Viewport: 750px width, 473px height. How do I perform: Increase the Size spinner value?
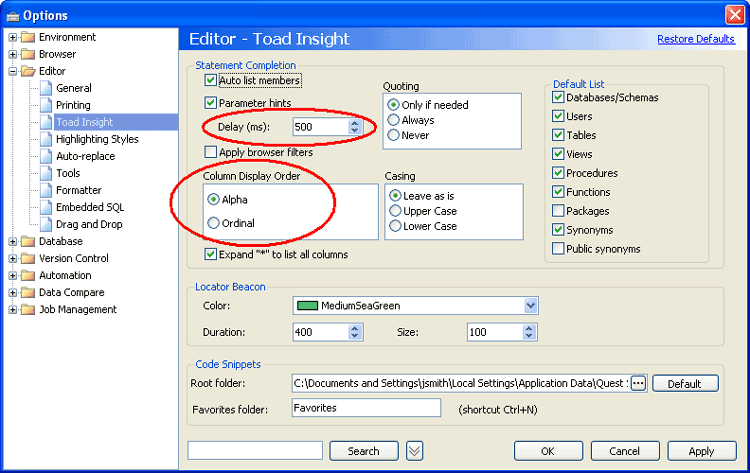pos(529,328)
